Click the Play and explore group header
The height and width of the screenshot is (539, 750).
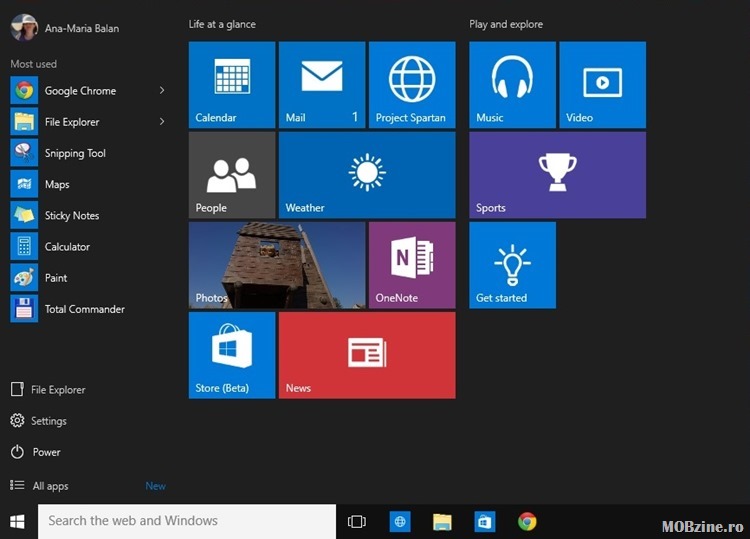[506, 24]
